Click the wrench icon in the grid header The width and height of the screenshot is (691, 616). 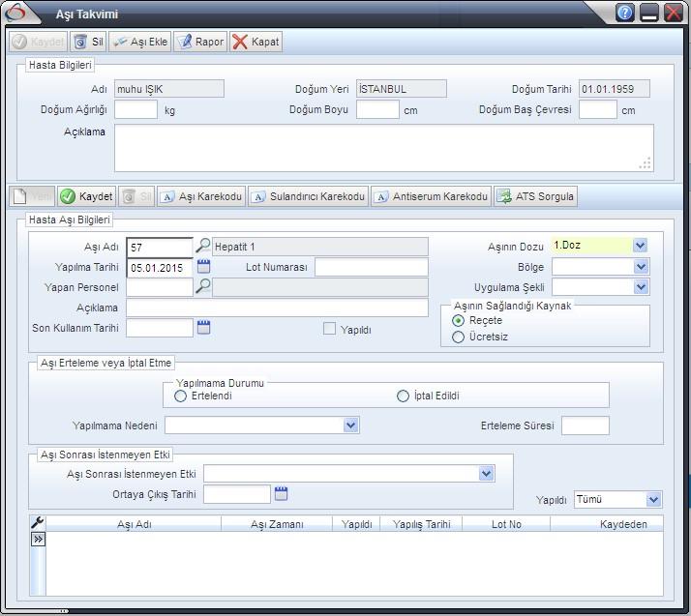38,523
